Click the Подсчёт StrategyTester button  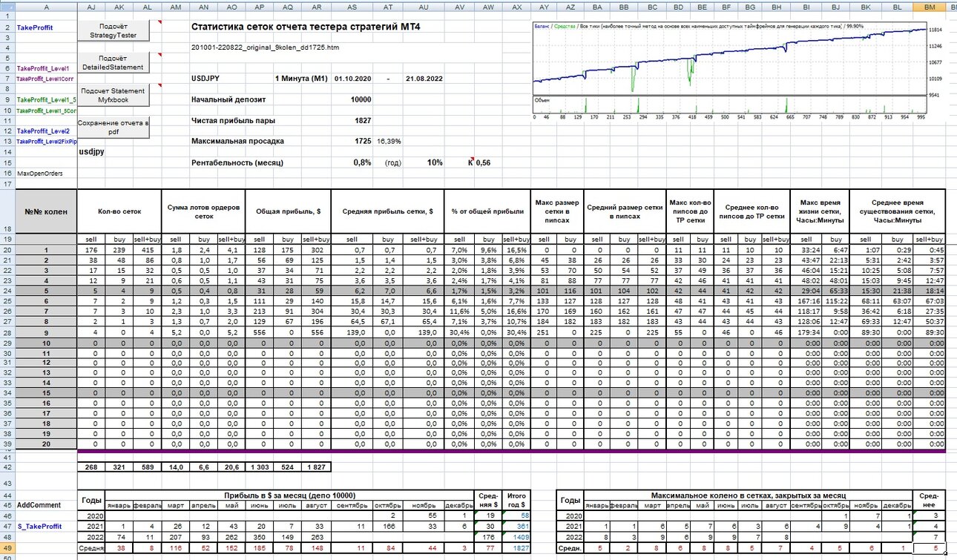tap(113, 31)
